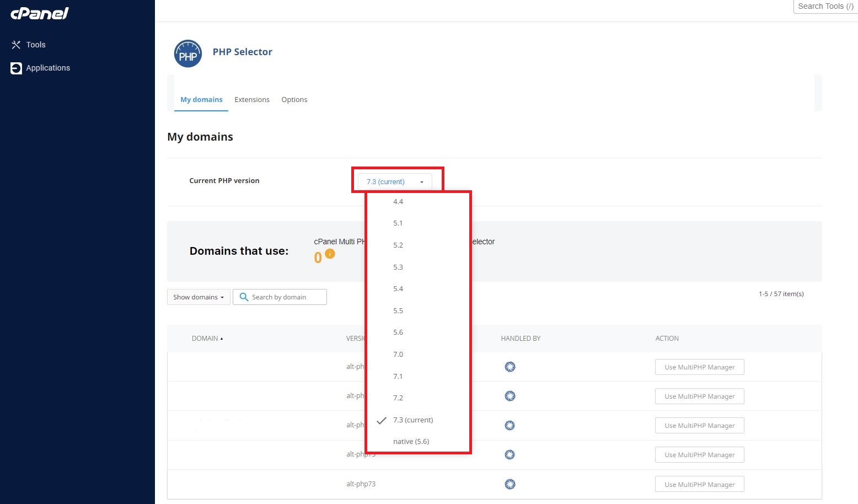Viewport: 858px width, 504px height.
Task: Click the Tools wrench icon in sidebar
Action: click(x=16, y=45)
